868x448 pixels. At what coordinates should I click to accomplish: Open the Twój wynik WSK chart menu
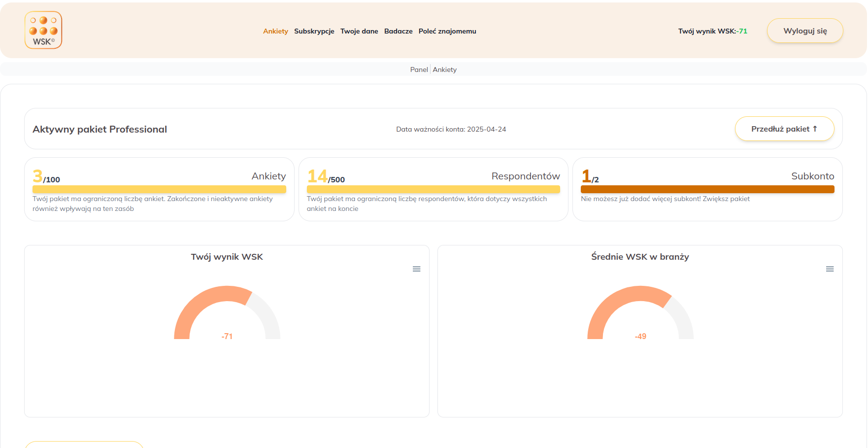pyautogui.click(x=416, y=269)
